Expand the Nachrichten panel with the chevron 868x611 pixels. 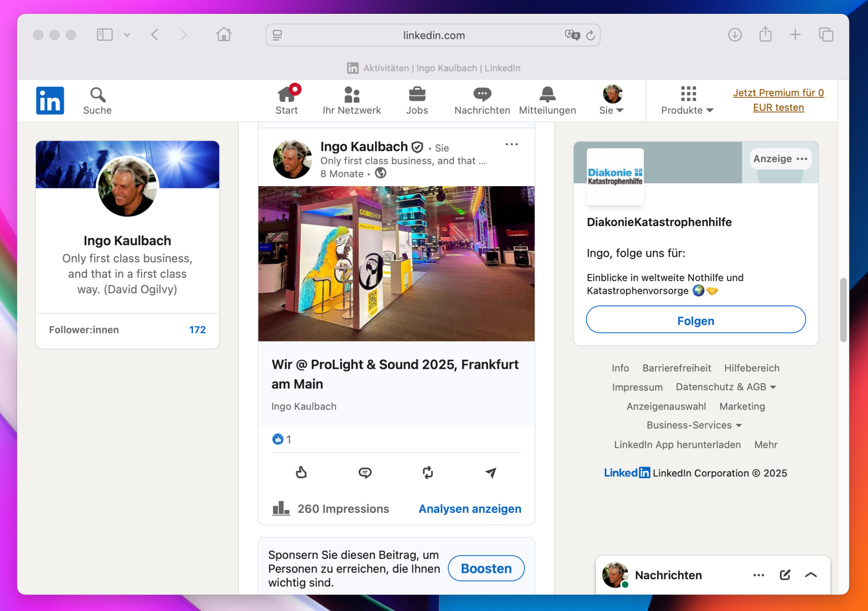[x=811, y=575]
